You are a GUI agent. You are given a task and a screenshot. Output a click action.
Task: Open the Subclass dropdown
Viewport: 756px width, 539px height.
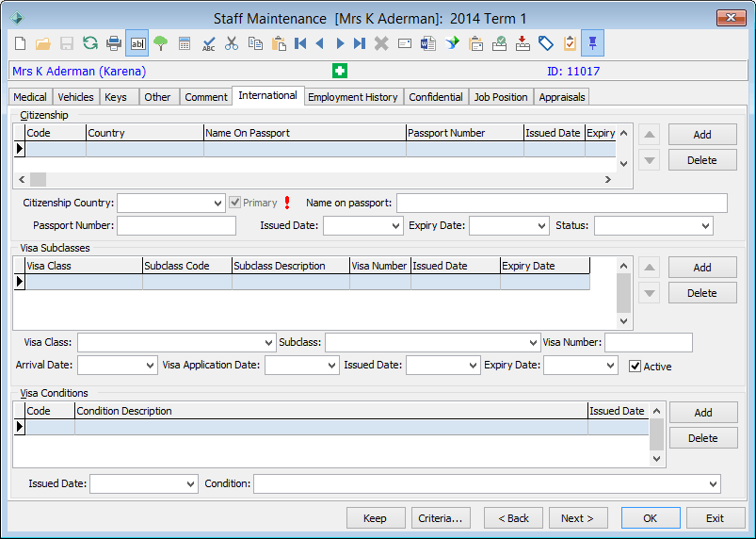(533, 343)
